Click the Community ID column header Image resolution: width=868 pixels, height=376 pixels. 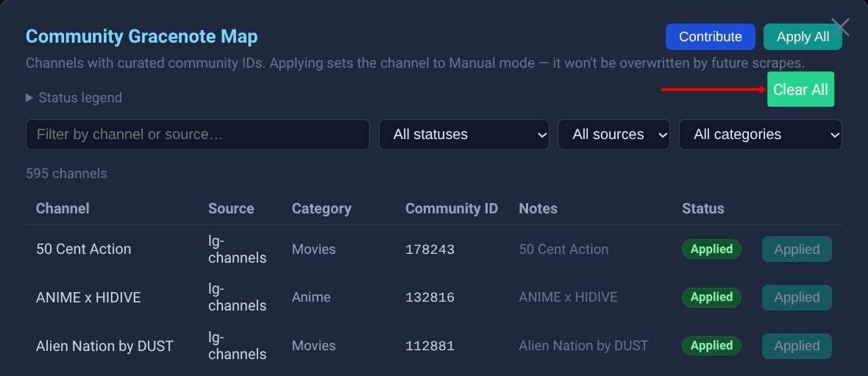tap(451, 208)
